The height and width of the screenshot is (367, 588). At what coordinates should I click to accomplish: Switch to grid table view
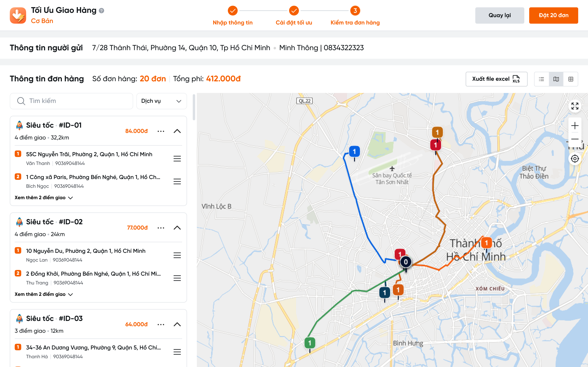[x=571, y=79]
